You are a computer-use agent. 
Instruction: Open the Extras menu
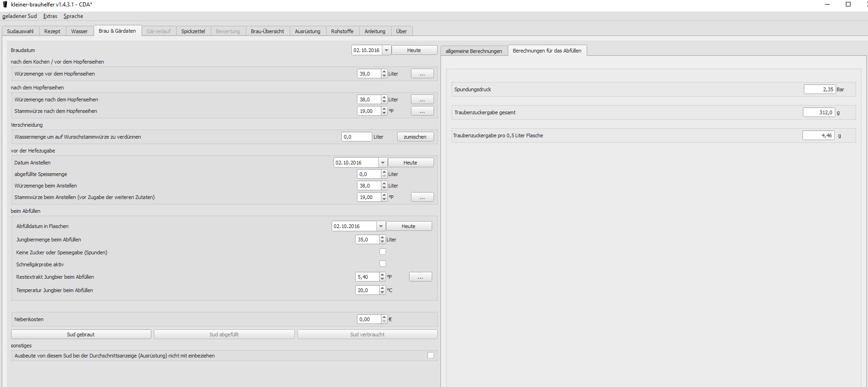50,16
